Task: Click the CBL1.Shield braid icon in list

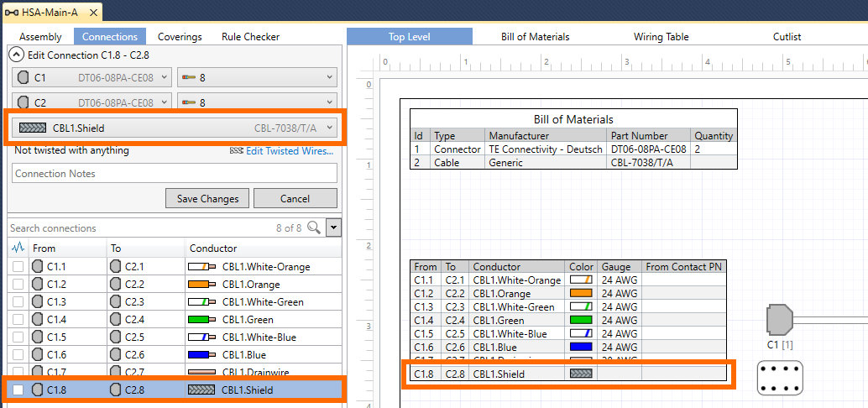Action: 202,390
